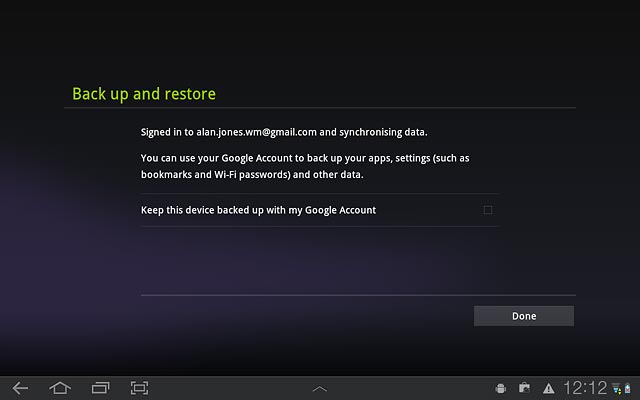This screenshot has width=640, height=400.
Task: Open the Android debugging notification icon
Action: pos(501,388)
